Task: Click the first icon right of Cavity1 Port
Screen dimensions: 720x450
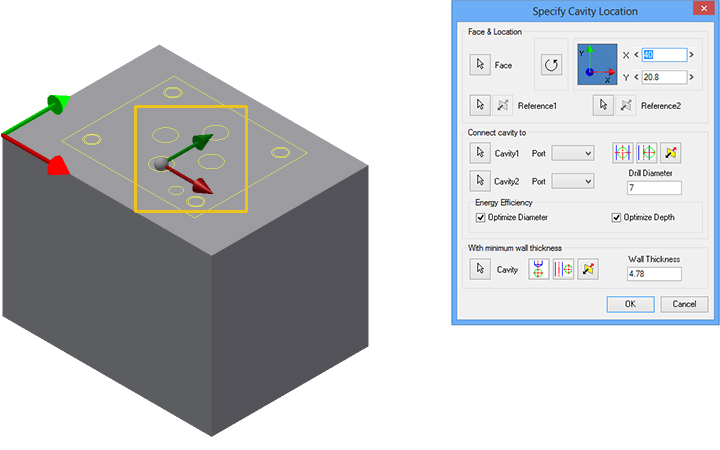Action: point(623,153)
